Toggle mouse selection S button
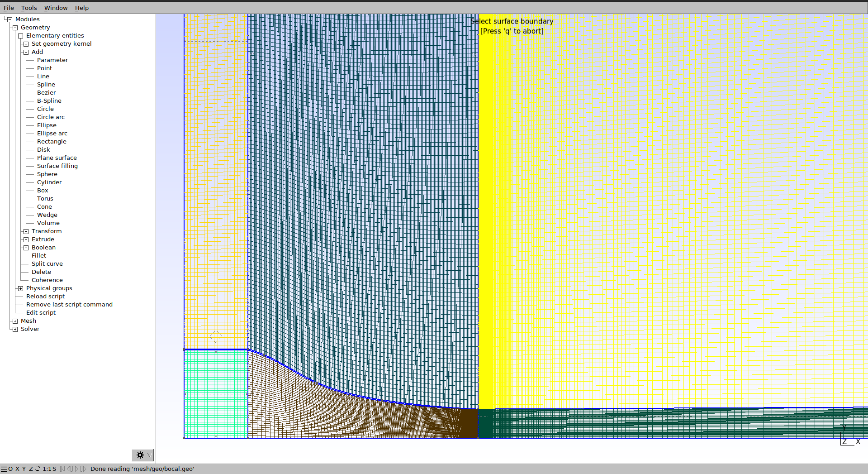Screen dimensions: 868x474 (54, 469)
